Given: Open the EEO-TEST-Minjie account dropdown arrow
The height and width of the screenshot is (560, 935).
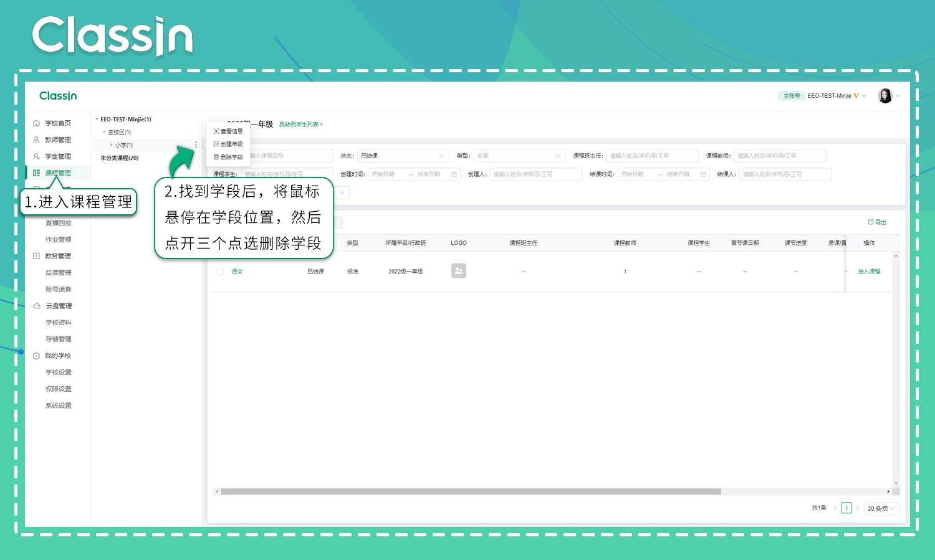Looking at the screenshot, I should click(865, 96).
